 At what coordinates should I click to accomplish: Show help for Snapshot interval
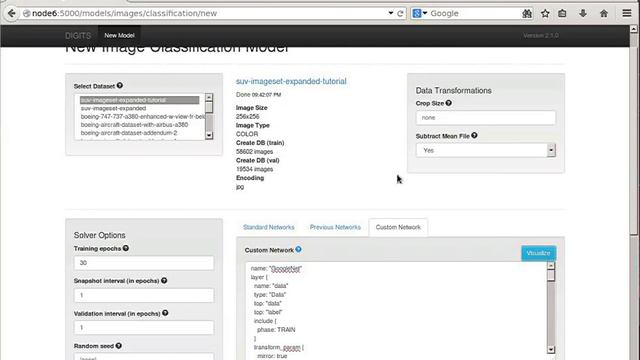(164, 280)
